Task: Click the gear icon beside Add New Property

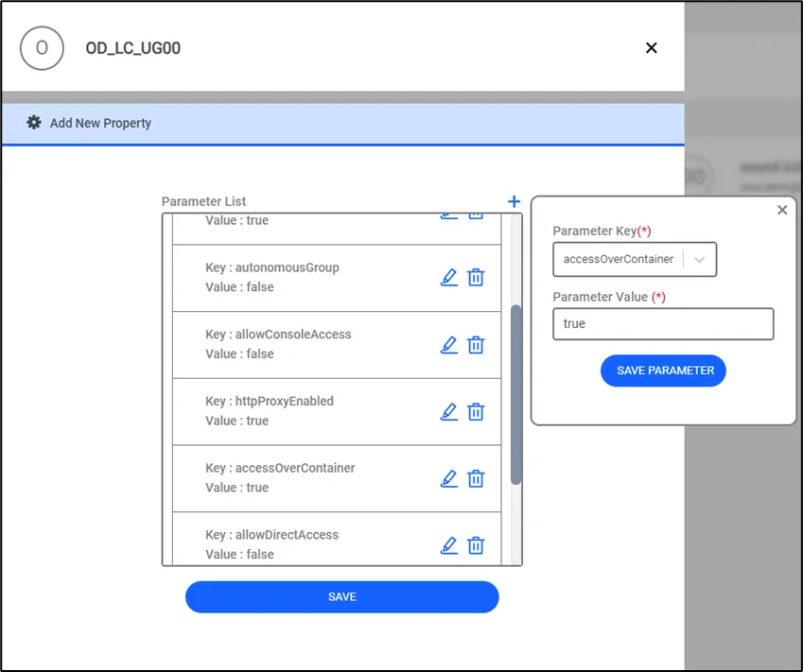Action: 34,122
